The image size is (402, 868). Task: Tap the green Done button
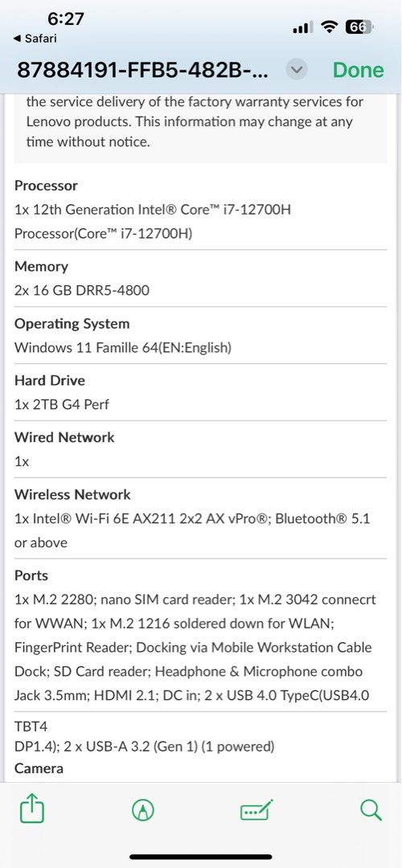(359, 70)
